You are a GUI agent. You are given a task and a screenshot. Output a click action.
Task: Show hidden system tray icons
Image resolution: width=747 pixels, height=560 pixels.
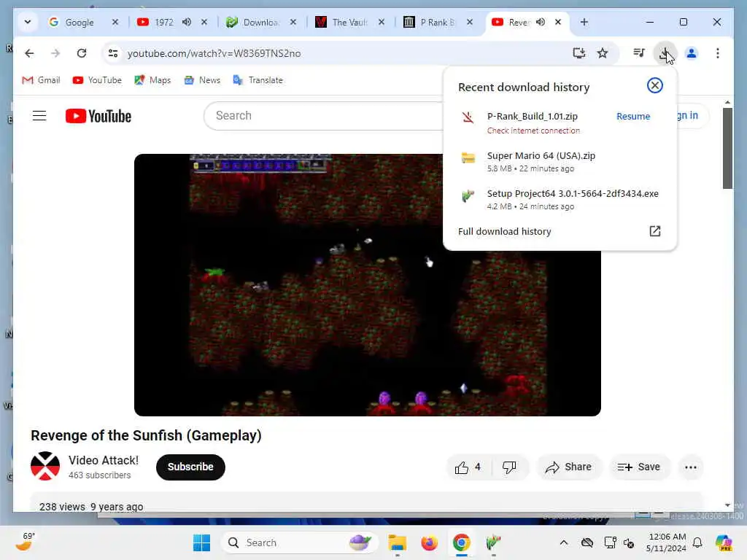coord(564,542)
